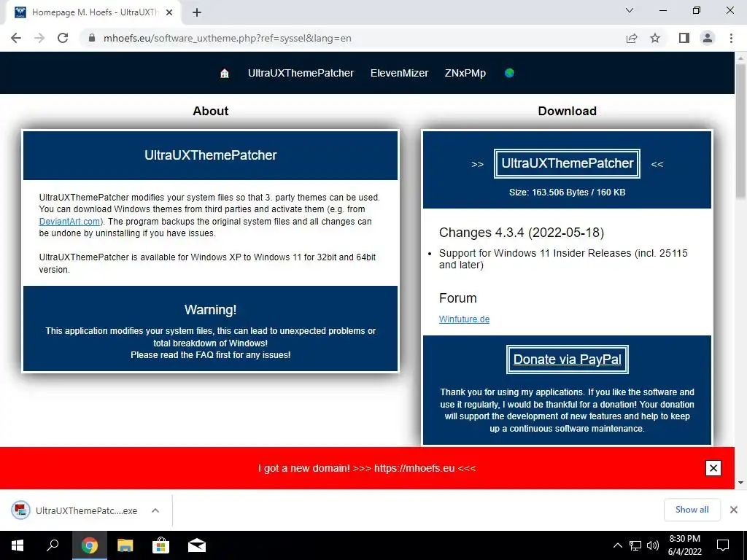747x560 pixels.
Task: Reload the page with the refresh icon
Action: 63,38
